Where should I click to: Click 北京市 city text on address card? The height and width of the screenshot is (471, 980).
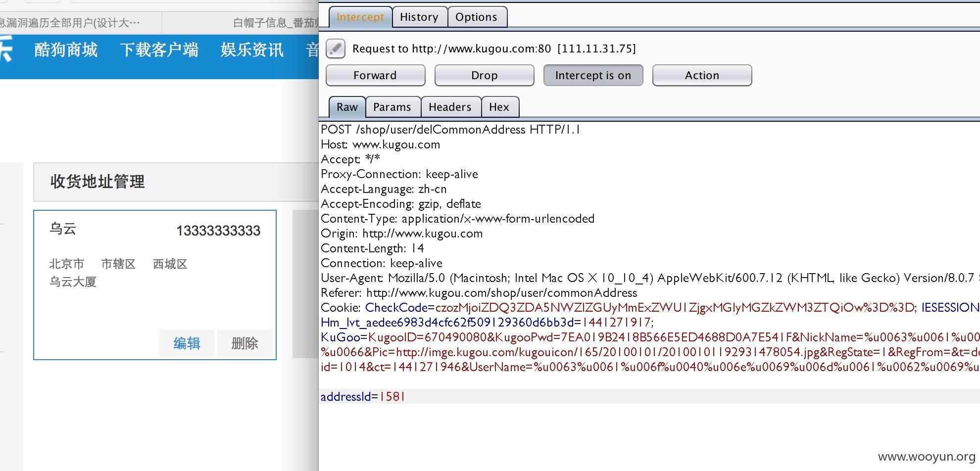66,264
